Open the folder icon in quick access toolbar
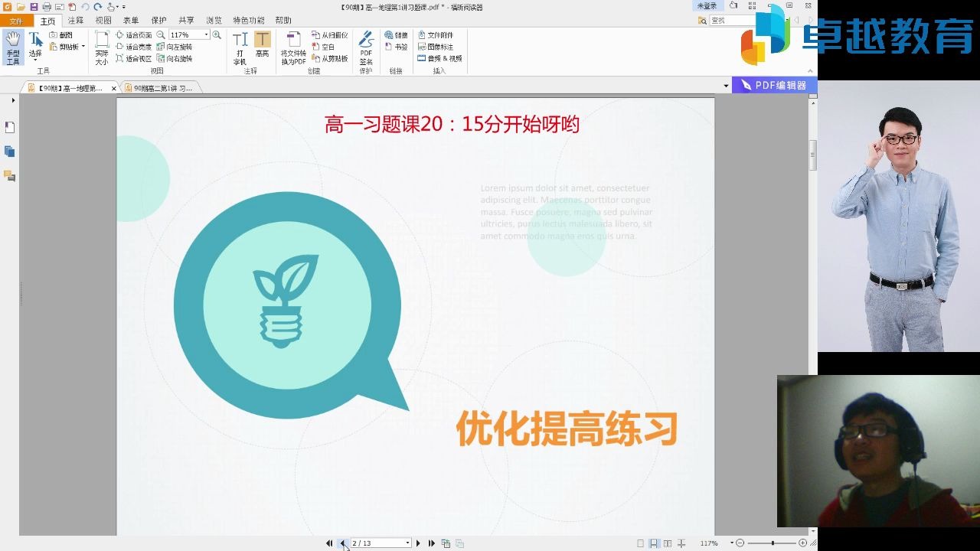The height and width of the screenshot is (551, 980). point(21,6)
